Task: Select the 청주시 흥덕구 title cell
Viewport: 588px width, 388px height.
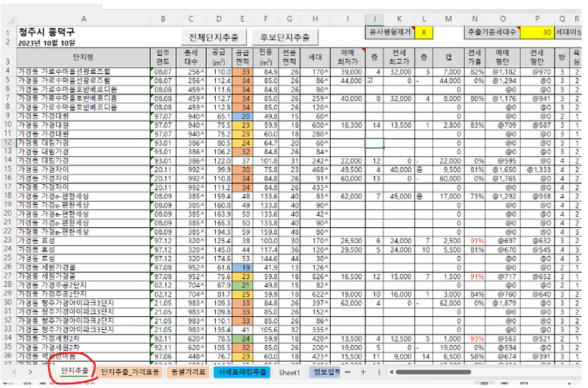Action: [x=83, y=32]
